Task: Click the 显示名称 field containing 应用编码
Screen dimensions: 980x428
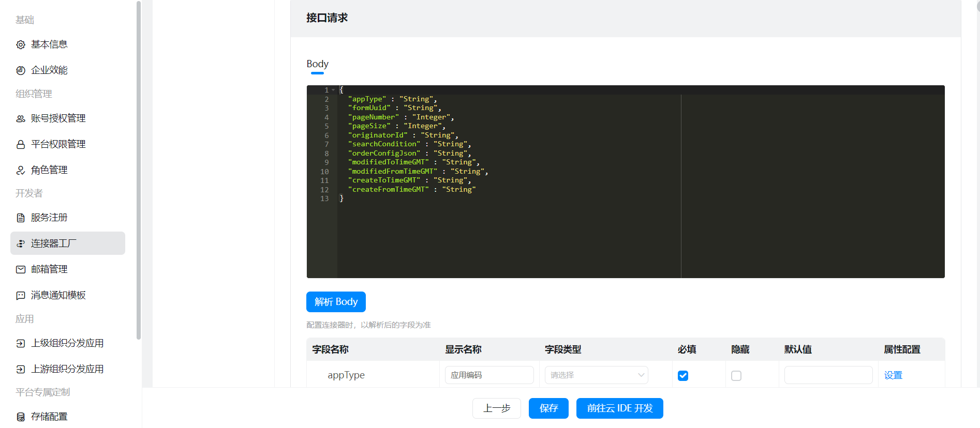Action: [489, 375]
